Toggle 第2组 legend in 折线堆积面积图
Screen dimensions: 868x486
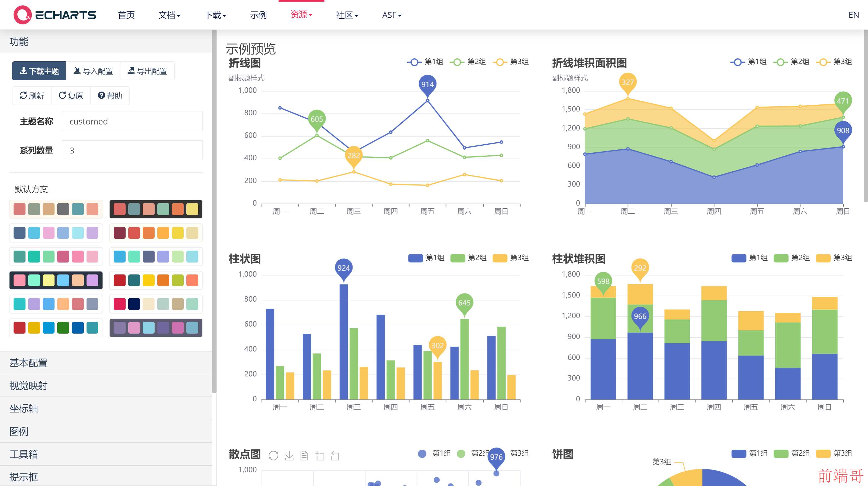click(792, 62)
